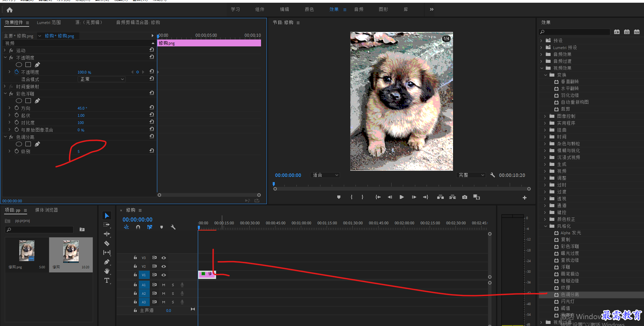Select the Pen tool in timeline toolbar
Screen dimensions: 644x326
pos(107,262)
